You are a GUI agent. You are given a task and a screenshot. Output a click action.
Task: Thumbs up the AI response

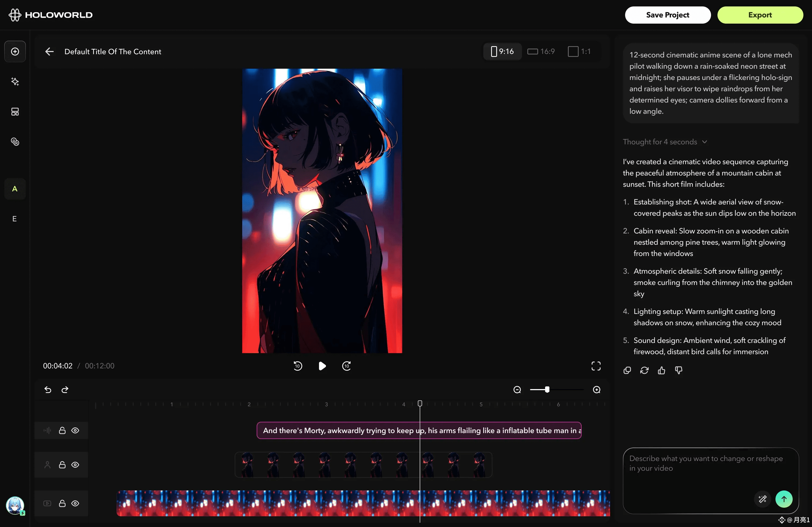[x=661, y=370]
